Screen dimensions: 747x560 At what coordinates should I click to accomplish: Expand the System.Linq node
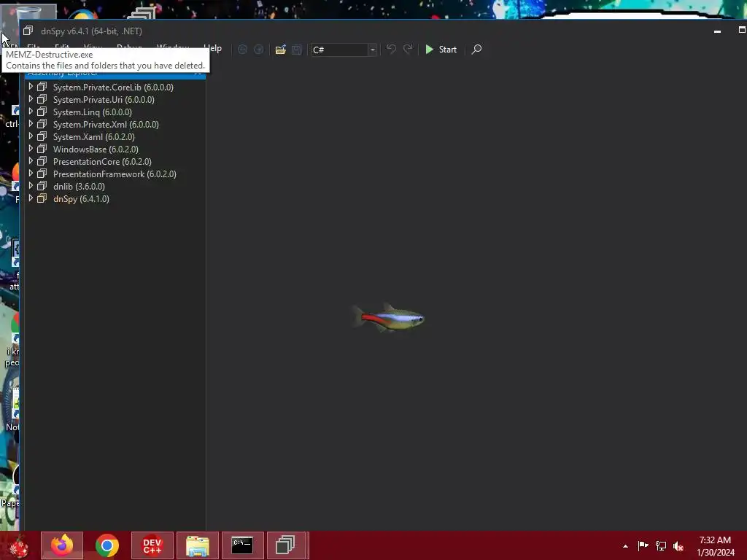click(31, 112)
